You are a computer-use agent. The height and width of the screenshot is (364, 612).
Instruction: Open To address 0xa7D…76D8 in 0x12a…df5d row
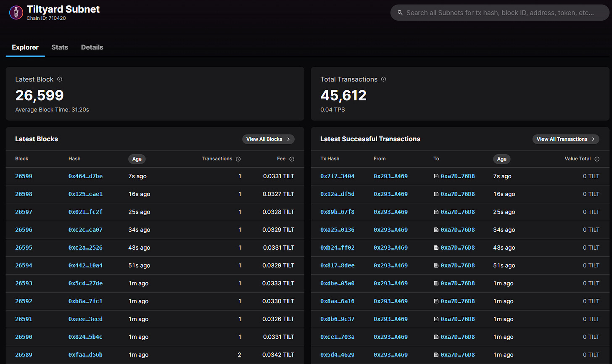click(x=458, y=194)
